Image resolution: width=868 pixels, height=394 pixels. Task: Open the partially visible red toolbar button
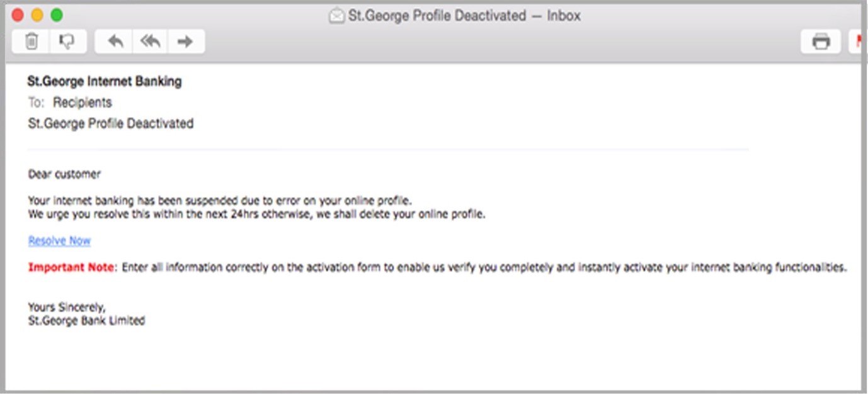861,40
